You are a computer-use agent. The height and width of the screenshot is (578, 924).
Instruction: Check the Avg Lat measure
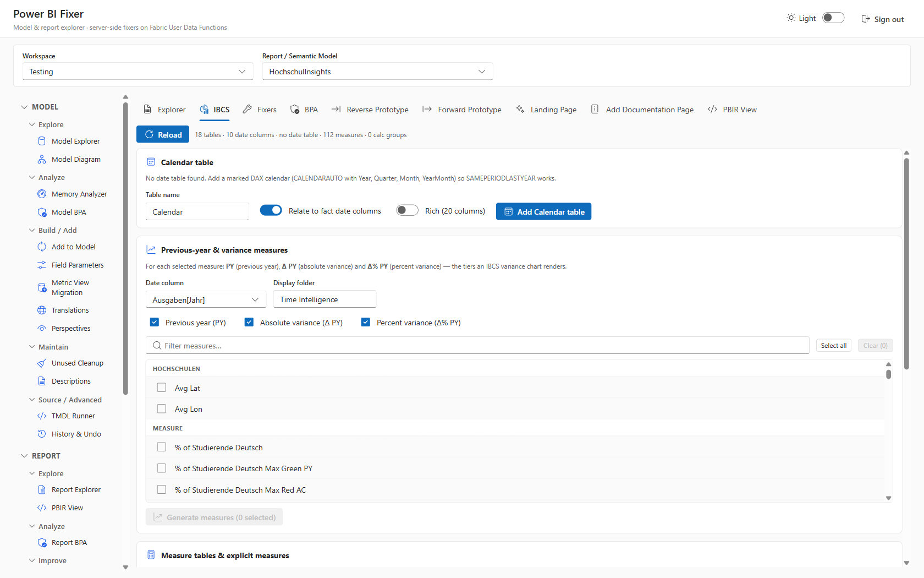point(162,388)
